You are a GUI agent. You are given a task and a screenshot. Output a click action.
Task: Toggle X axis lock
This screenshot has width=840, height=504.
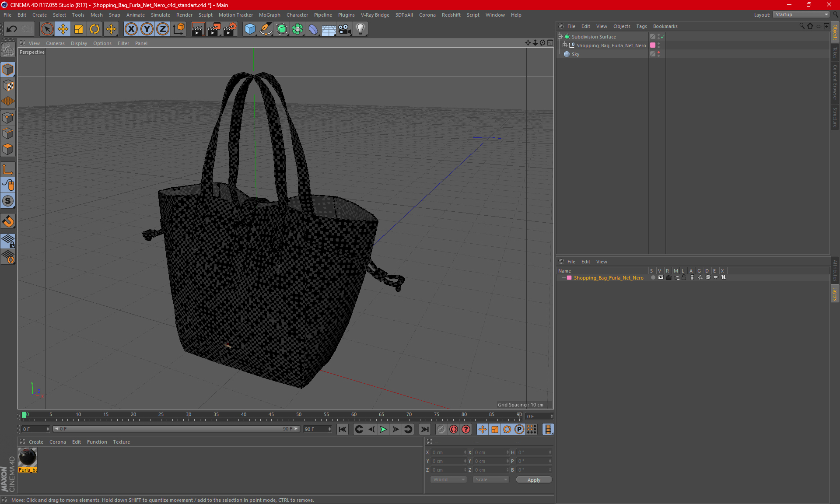(x=131, y=29)
